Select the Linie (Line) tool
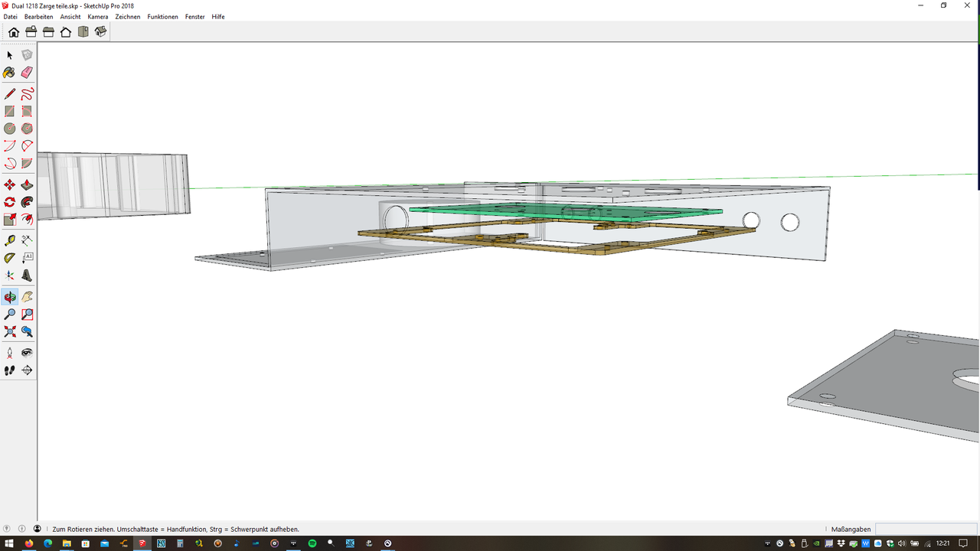This screenshot has width=980, height=551. [10, 93]
